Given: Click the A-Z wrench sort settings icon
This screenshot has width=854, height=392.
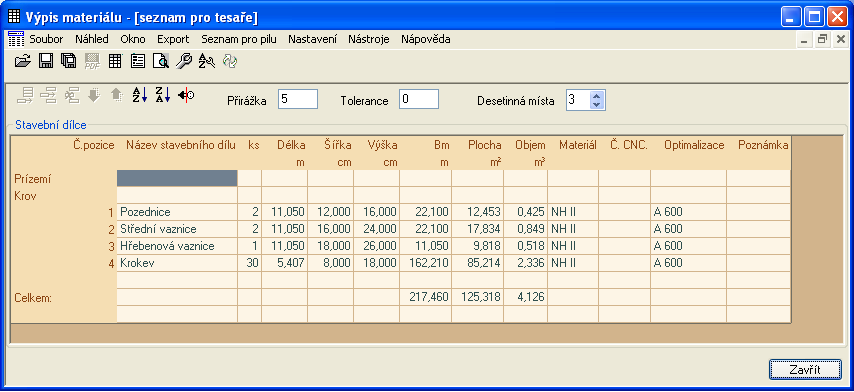Looking at the screenshot, I should pos(207,61).
